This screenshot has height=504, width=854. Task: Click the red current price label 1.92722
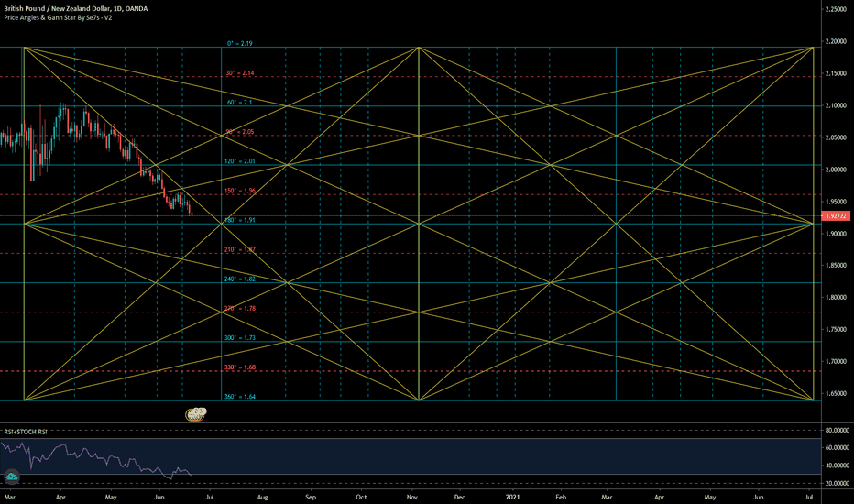(x=836, y=215)
